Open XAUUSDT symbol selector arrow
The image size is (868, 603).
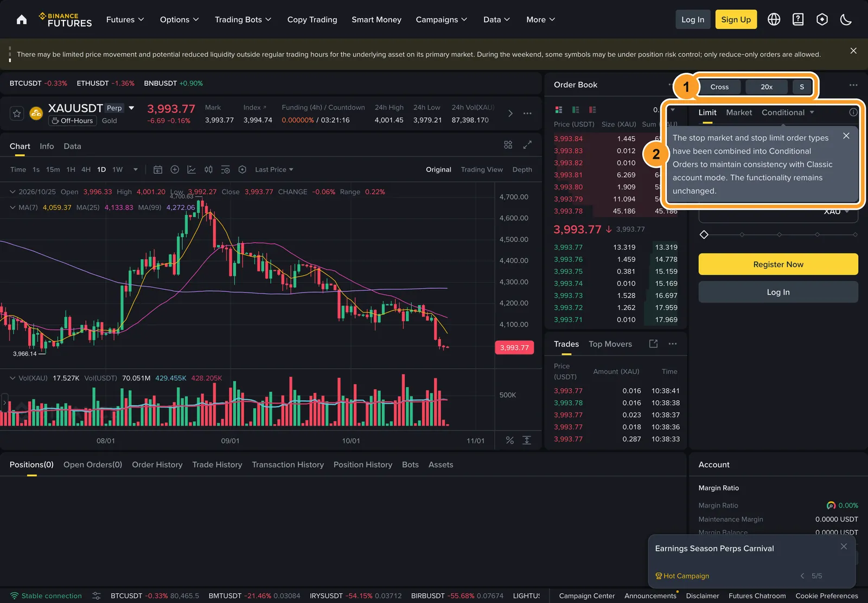coord(131,108)
